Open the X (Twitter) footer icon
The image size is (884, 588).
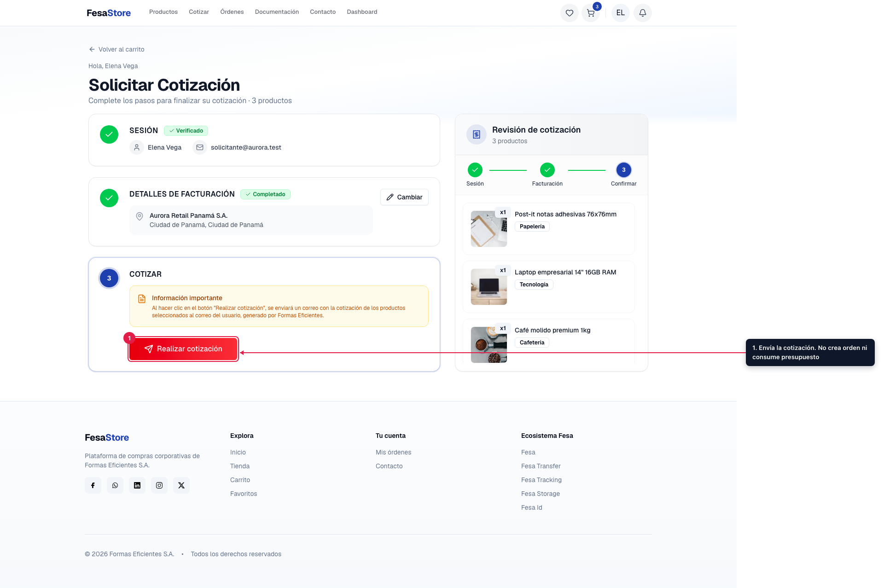[181, 485]
